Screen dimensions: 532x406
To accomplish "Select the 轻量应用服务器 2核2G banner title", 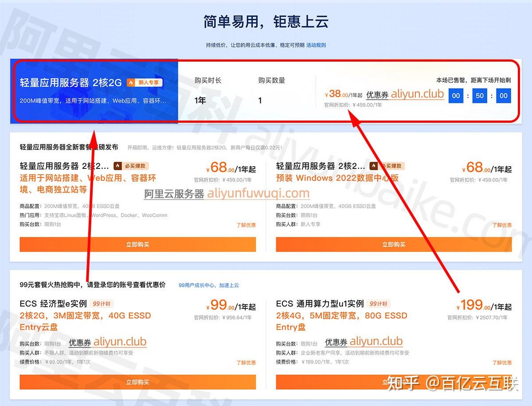I will 71,83.
